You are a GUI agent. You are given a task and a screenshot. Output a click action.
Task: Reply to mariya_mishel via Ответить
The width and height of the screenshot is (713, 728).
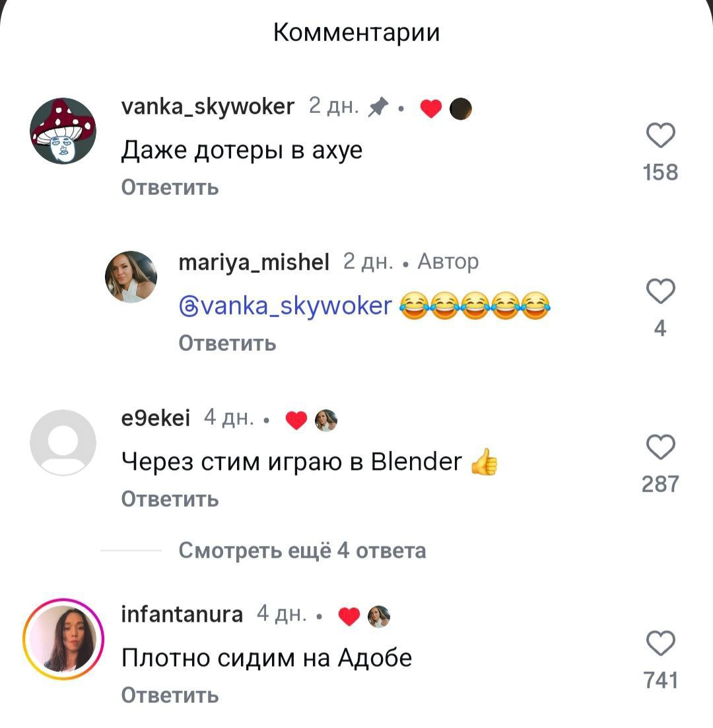(x=227, y=344)
